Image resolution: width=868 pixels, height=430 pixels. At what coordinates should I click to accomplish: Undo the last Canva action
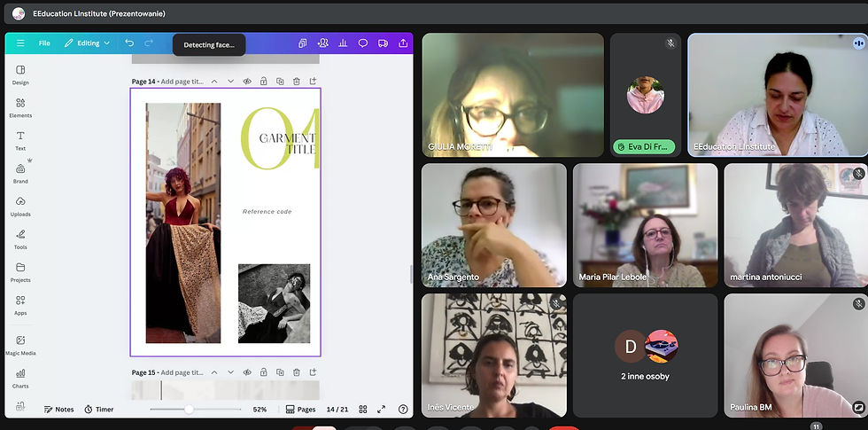click(129, 43)
